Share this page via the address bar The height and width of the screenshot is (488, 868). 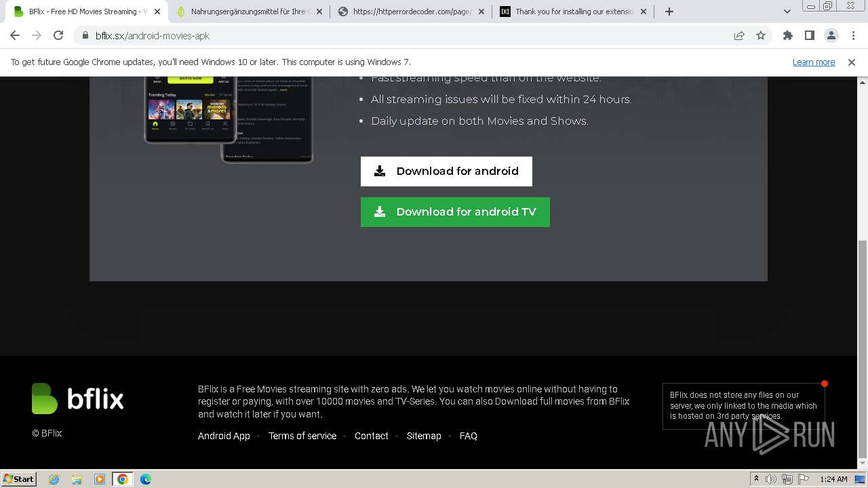click(x=739, y=36)
